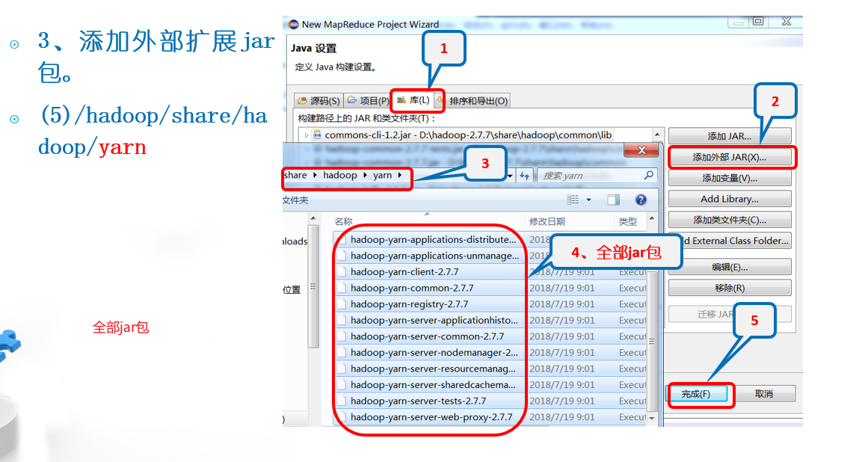Image resolution: width=868 pixels, height=462 pixels.
Task: Click the file icon beside hadoop-yarn-registry-2.7.7
Action: (x=342, y=304)
